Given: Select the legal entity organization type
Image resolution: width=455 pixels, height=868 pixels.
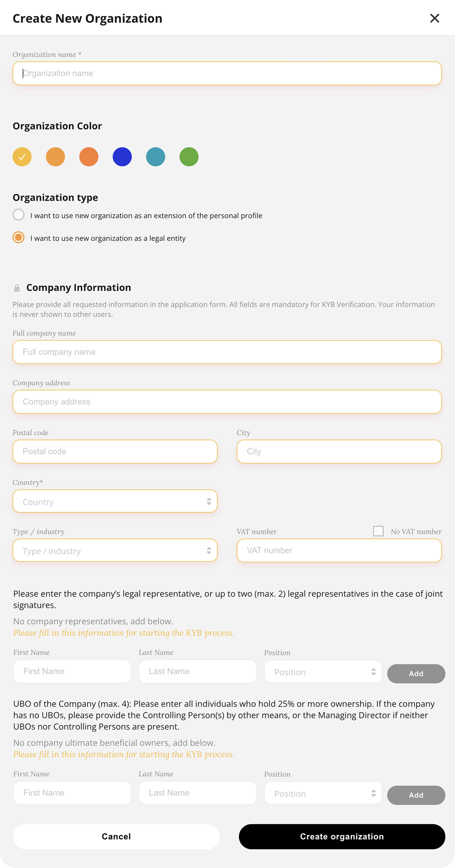Looking at the screenshot, I should tap(19, 237).
